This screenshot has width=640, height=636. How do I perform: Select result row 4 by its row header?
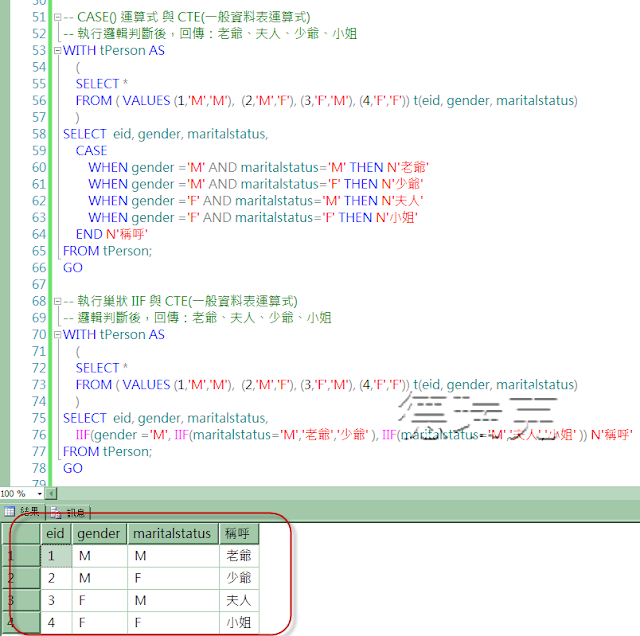22,623
